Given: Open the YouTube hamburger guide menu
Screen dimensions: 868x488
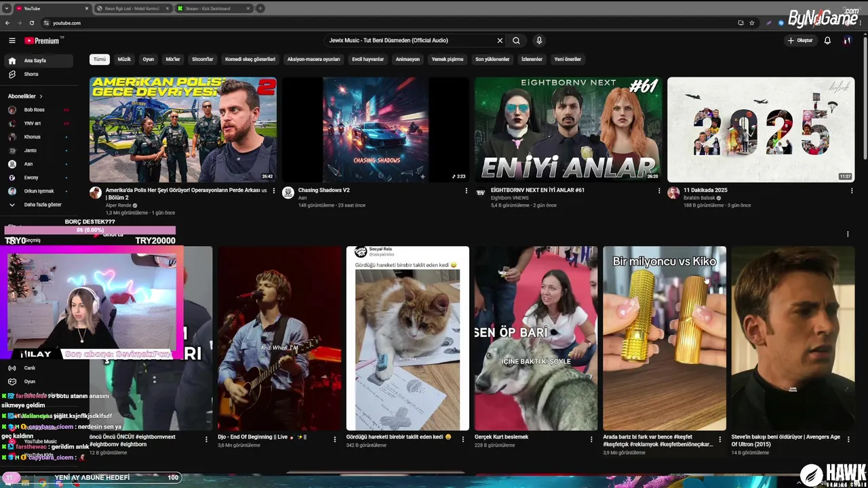Looking at the screenshot, I should (x=12, y=41).
